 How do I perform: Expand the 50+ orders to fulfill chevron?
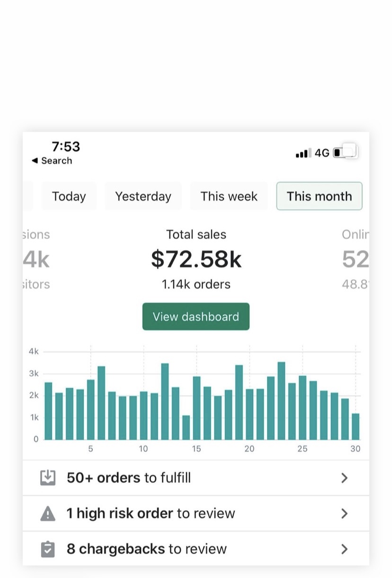344,478
